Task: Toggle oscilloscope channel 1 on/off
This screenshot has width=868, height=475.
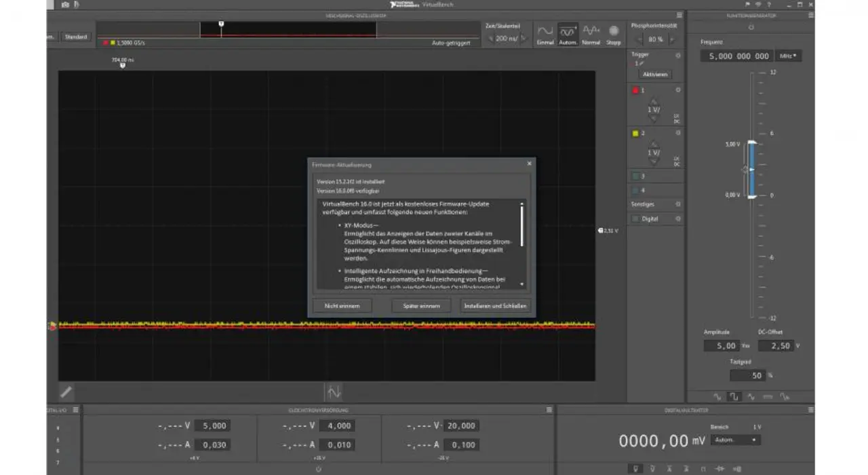Action: pos(635,90)
